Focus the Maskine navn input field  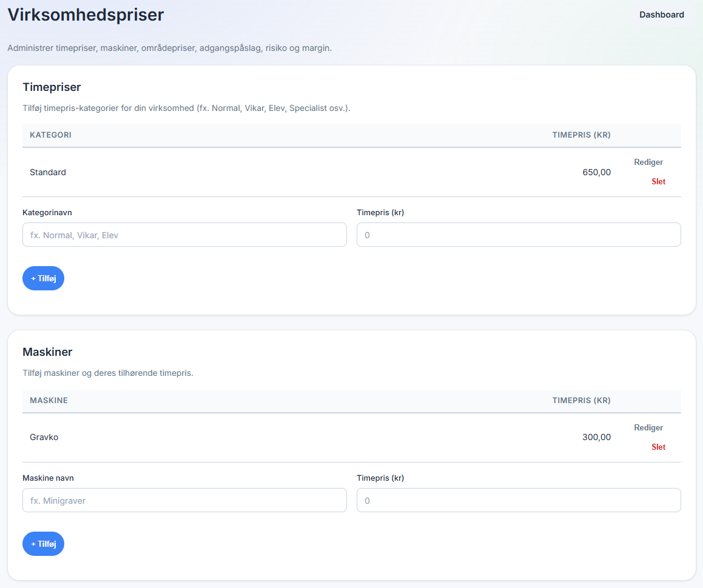pos(185,500)
